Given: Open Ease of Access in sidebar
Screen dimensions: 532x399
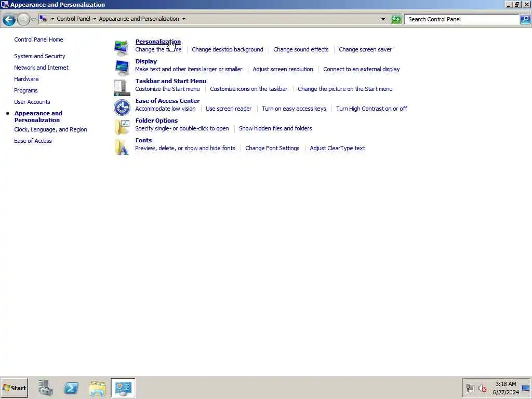Looking at the screenshot, I should click(x=33, y=141).
